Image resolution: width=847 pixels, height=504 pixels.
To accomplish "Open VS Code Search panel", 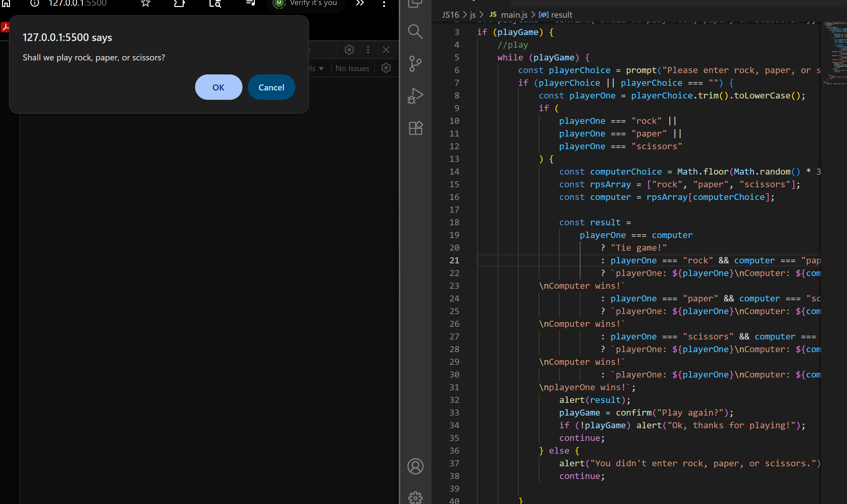I will 415,32.
